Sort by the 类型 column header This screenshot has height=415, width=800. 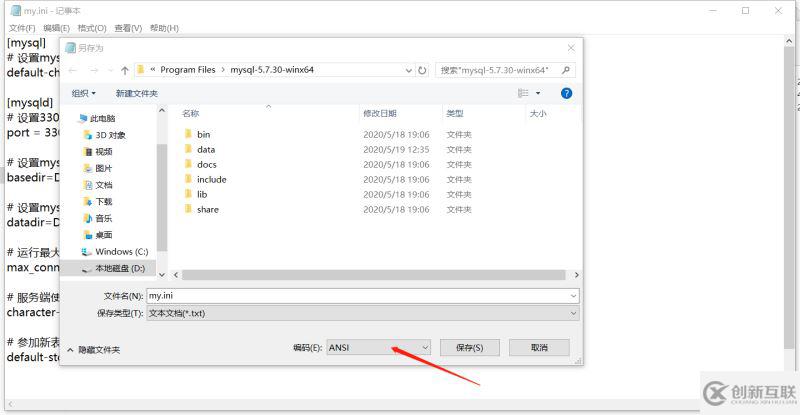[x=455, y=113]
